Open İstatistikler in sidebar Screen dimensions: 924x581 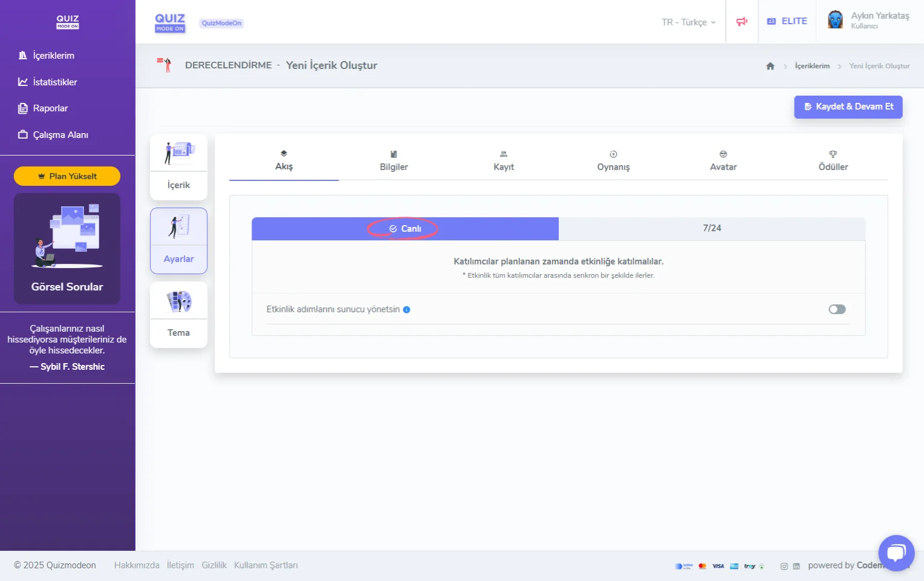tap(54, 82)
